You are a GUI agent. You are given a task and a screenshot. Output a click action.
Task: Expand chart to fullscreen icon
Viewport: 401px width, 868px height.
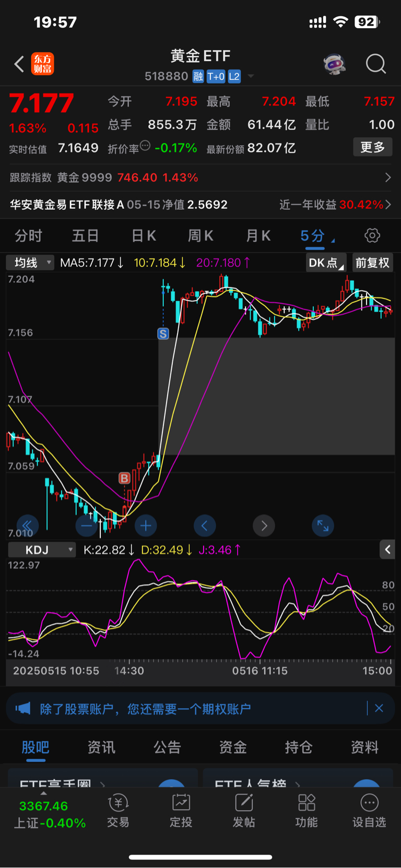pyautogui.click(x=323, y=526)
